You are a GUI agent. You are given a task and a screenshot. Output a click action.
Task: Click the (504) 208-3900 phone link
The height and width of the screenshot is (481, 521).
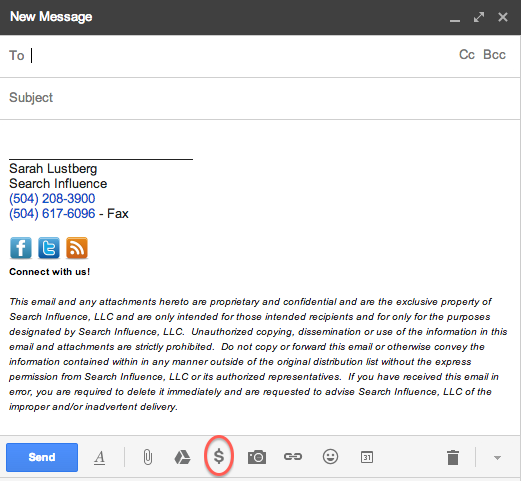pos(52,198)
